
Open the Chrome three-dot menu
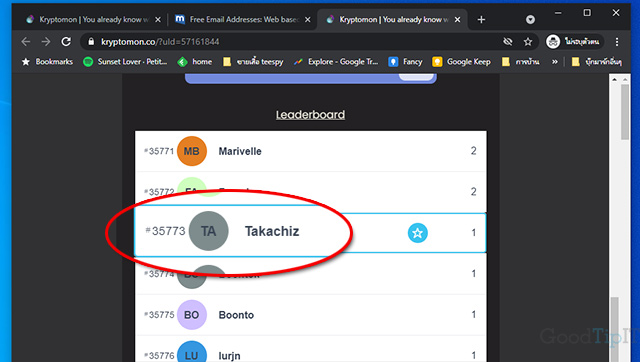coord(617,42)
